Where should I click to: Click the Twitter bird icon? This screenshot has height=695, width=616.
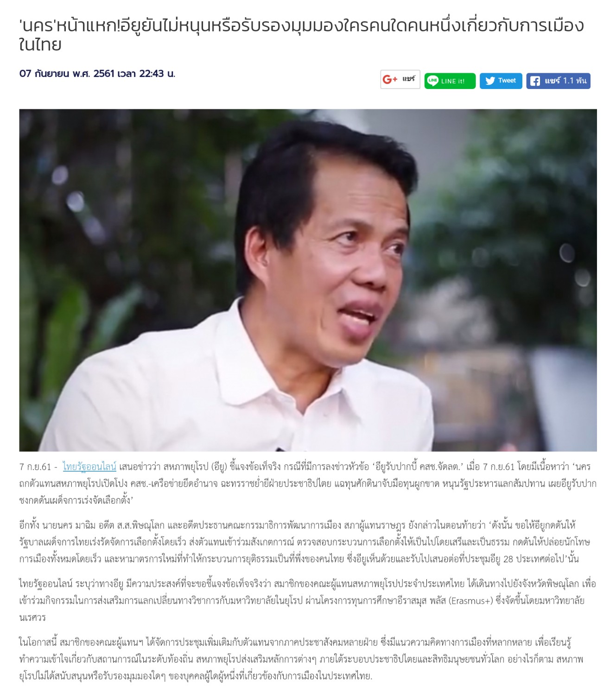490,81
